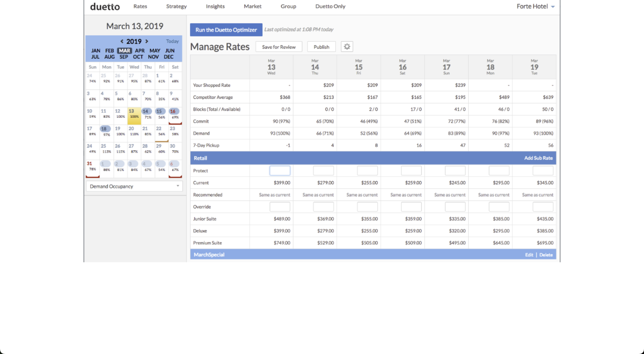The height and width of the screenshot is (354, 644).
Task: Click Override input for Mar 17
Action: tap(455, 207)
